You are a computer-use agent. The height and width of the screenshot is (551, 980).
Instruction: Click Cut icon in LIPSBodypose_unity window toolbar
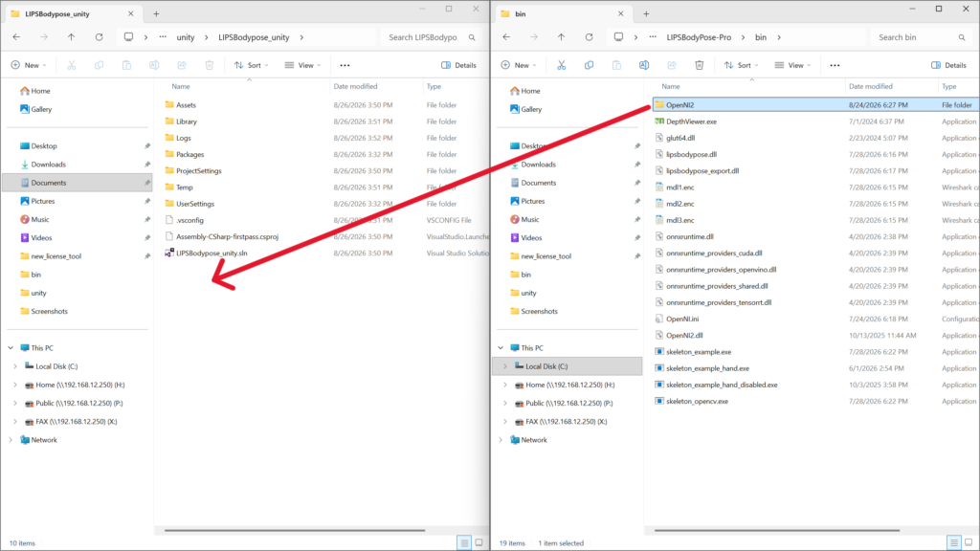coord(71,65)
